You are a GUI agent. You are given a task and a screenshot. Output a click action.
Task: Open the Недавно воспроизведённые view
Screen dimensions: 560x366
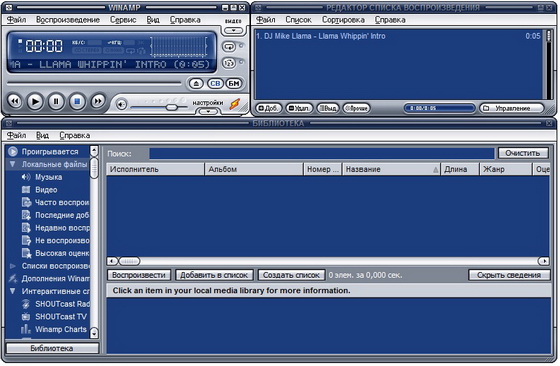tap(55, 228)
